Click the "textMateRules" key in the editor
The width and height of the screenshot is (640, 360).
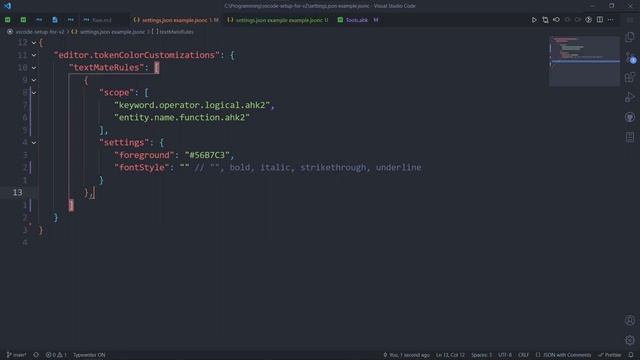106,68
